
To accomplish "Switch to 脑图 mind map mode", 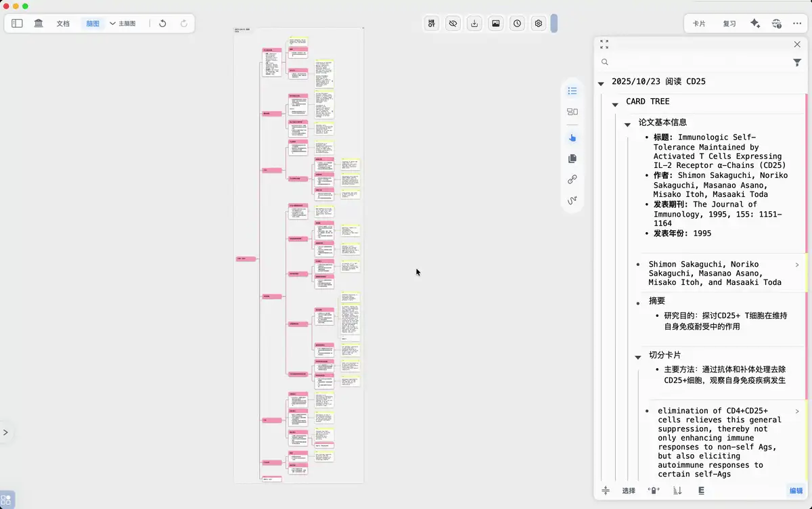I will tap(93, 23).
